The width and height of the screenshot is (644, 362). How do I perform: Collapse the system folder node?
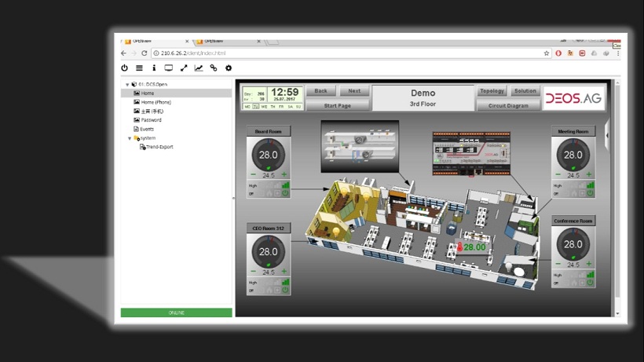point(130,138)
